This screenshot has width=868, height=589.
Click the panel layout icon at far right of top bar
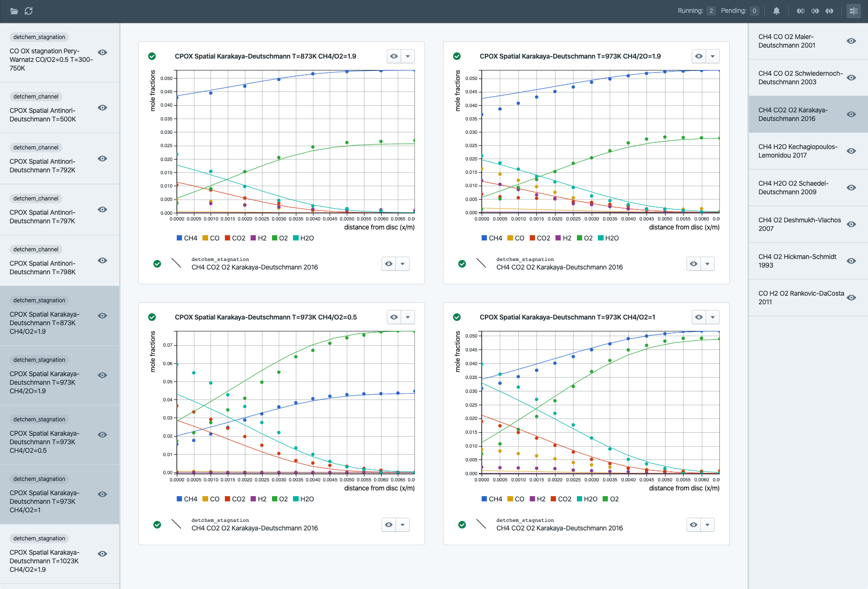(853, 11)
